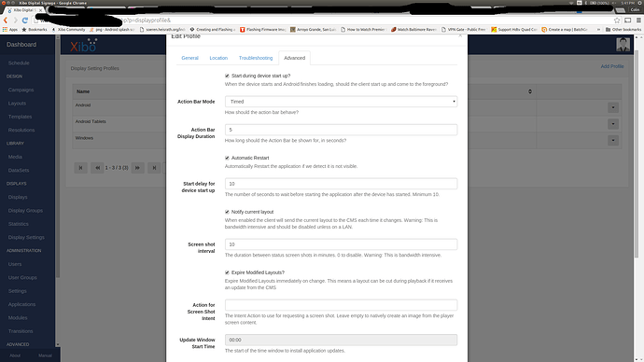Go to first page pagination icon
The image size is (644, 362).
coord(80,167)
